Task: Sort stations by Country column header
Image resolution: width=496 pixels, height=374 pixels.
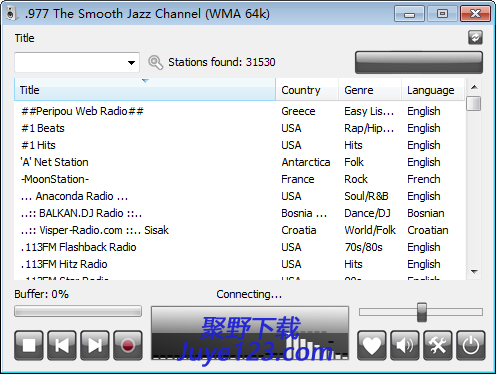Action: (307, 90)
